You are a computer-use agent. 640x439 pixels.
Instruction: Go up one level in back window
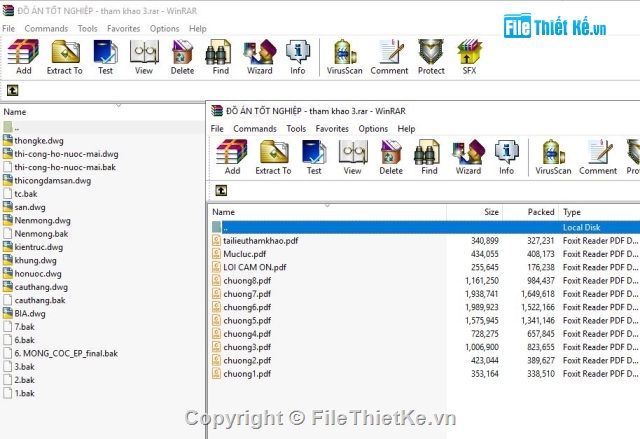12,90
